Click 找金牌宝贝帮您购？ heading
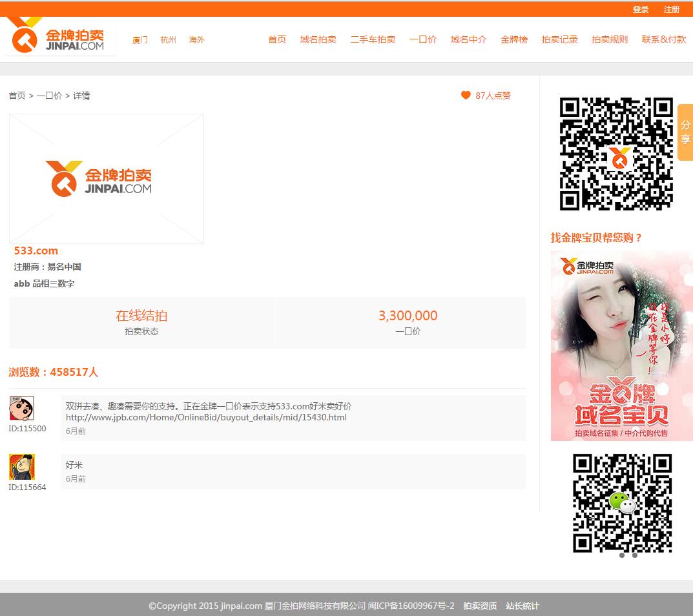Viewport: 693px width, 616px height. point(595,238)
